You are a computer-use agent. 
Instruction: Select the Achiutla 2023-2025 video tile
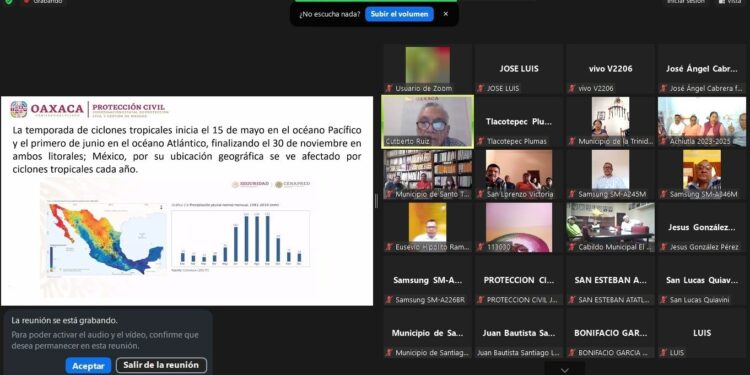[x=702, y=122]
